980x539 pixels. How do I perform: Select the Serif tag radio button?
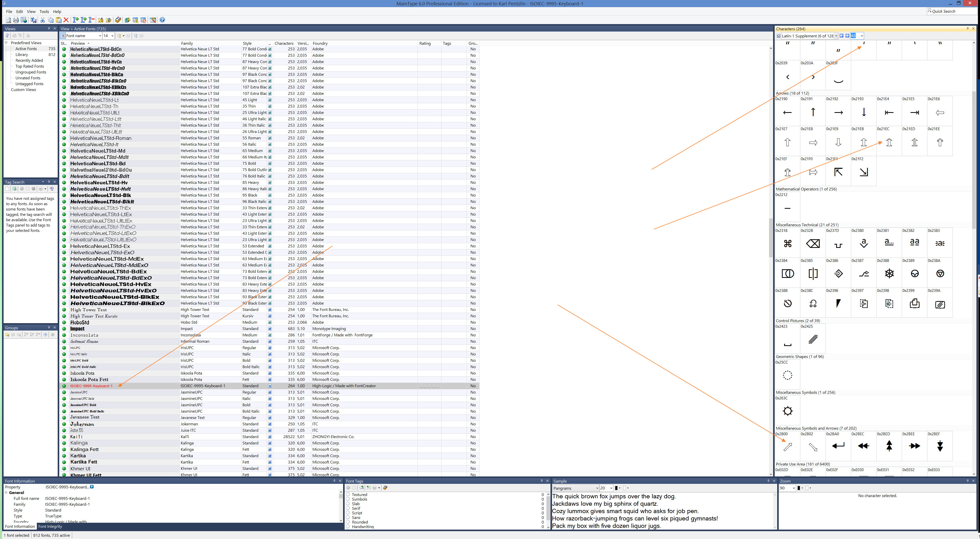(348, 508)
